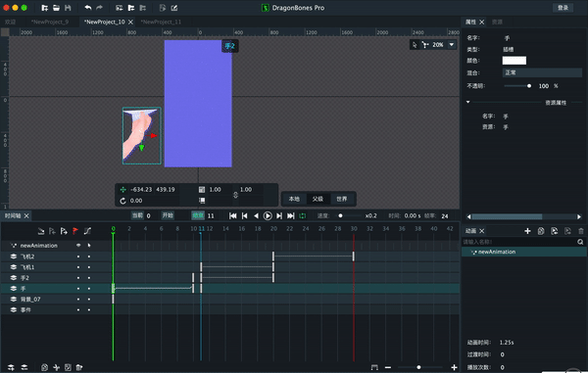Click the animation name search field
Image resolution: width=588 pixels, height=373 pixels.
click(519, 242)
